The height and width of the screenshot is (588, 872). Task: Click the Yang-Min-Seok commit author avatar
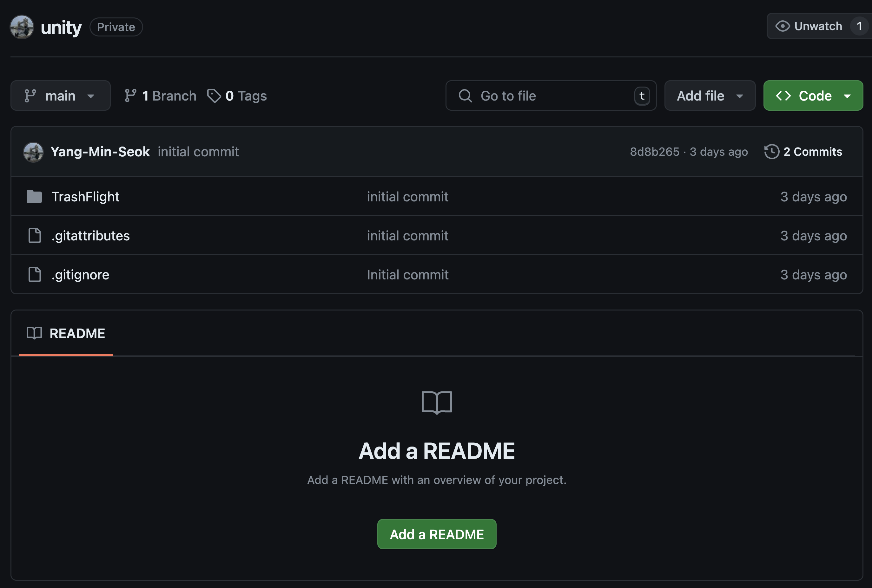coord(33,152)
